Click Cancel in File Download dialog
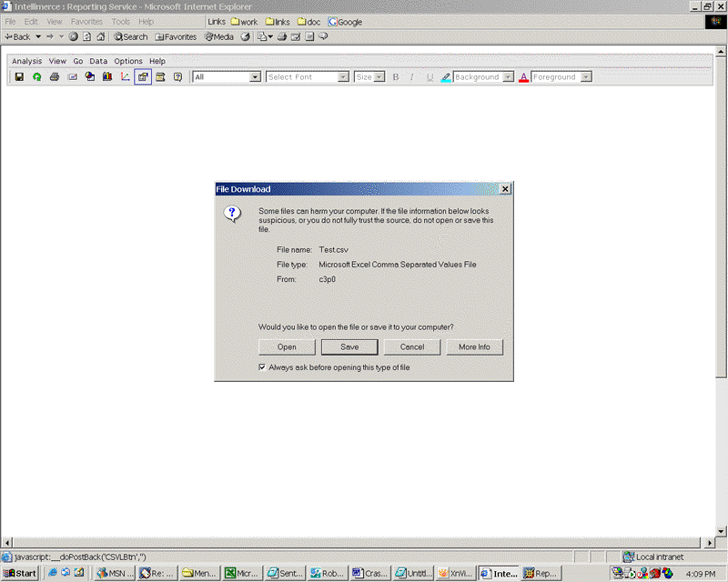Screen dimensions: 728x582 pos(412,346)
